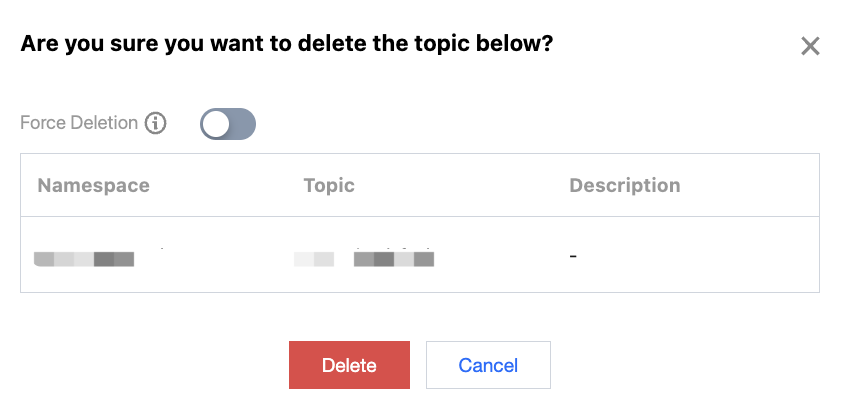Screen dimensions: 856x416
Task: Dismiss the dialog using the X icon
Action: (x=810, y=46)
